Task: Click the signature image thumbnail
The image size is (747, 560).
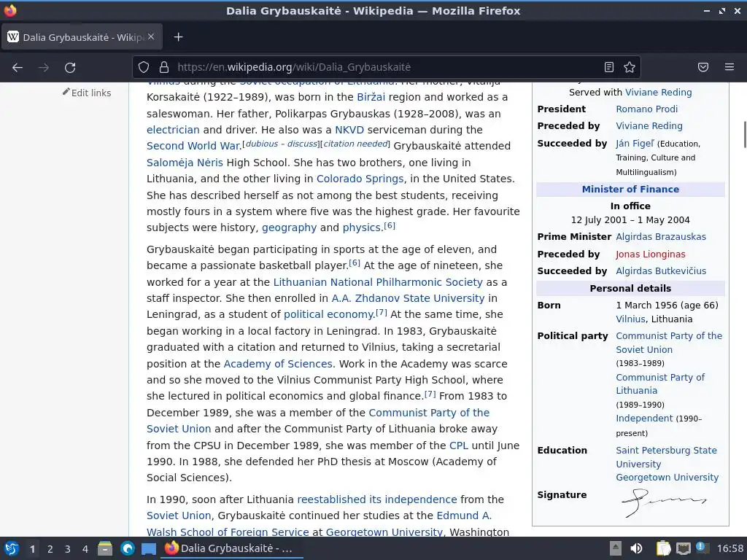Action: [x=663, y=503]
